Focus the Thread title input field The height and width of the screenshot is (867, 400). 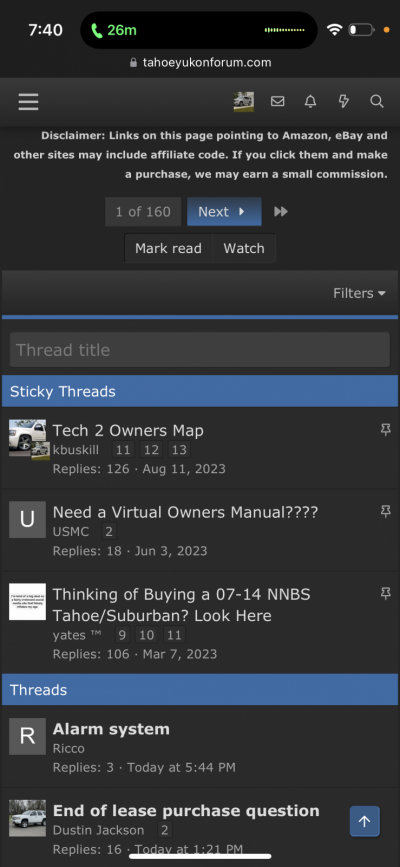[x=200, y=349]
